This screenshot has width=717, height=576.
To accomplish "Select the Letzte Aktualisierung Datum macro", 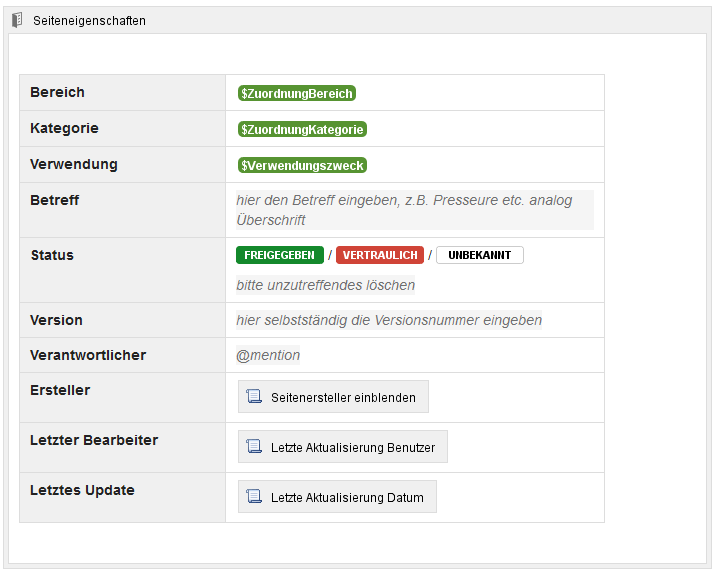I will point(337,496).
